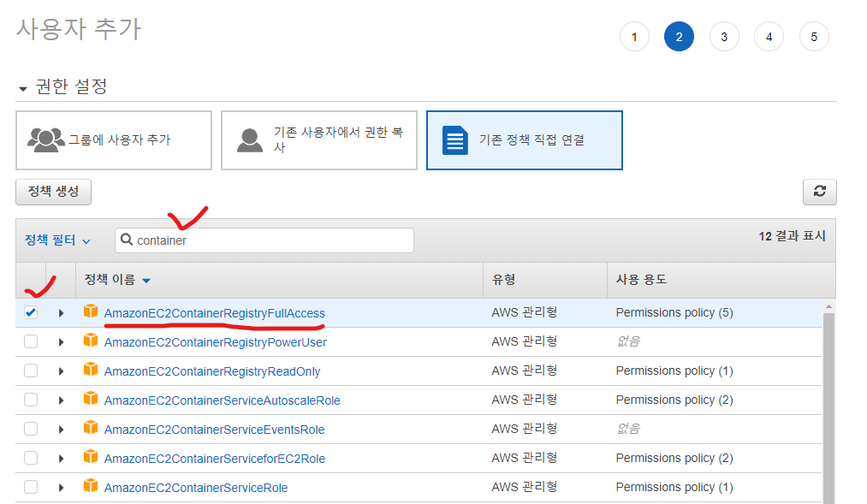Click the 정책 생성 button

coord(54,192)
